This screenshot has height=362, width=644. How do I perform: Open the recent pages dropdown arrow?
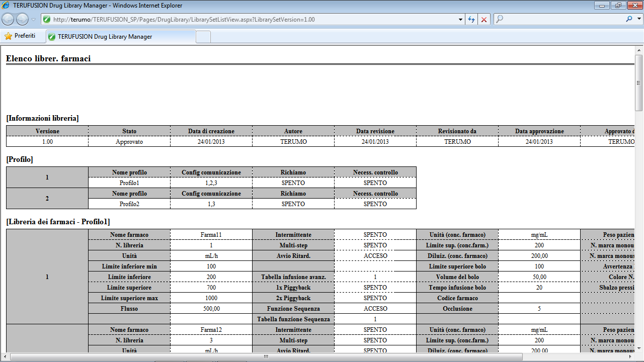tap(33, 20)
